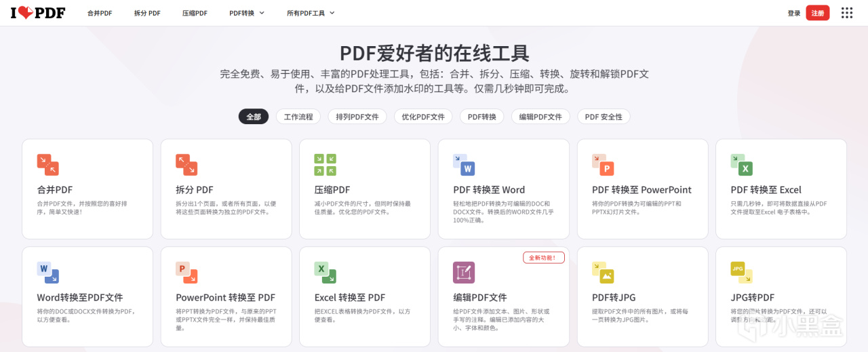Image resolution: width=868 pixels, height=352 pixels.
Task: Open the iLovePDF logo home link
Action: [x=38, y=13]
